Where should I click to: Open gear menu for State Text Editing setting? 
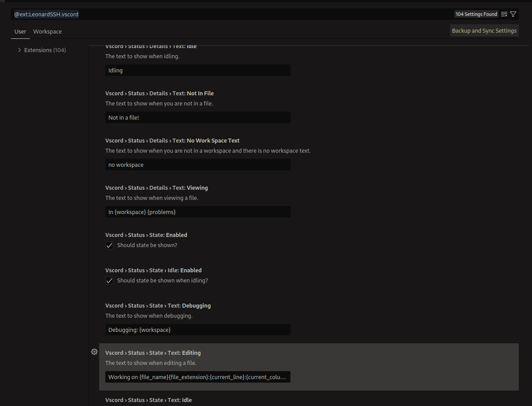click(94, 352)
